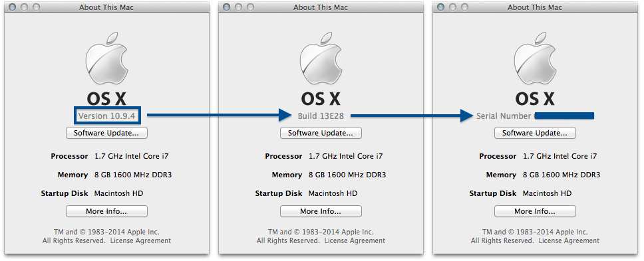The height and width of the screenshot is (261, 644).
Task: Click the Apple logo in right window
Action: (x=535, y=59)
